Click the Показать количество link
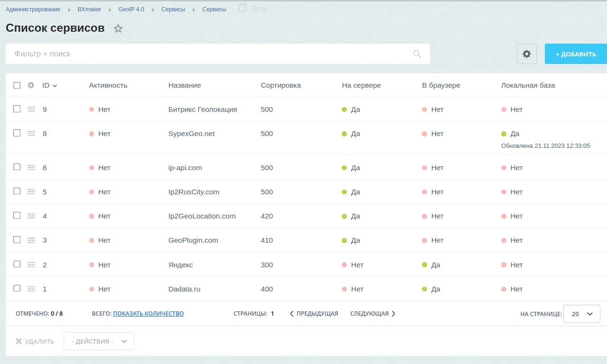Screen dimensions: 607x364 [x=149, y=314]
